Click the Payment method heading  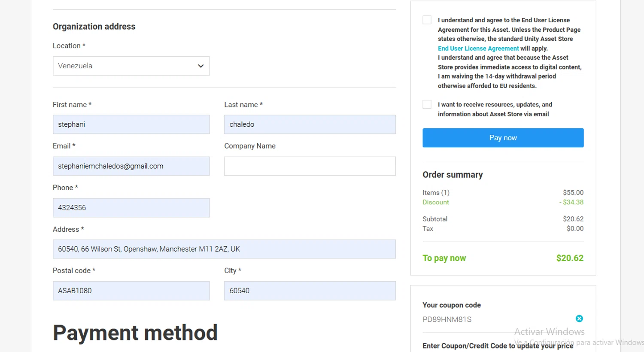tap(135, 333)
